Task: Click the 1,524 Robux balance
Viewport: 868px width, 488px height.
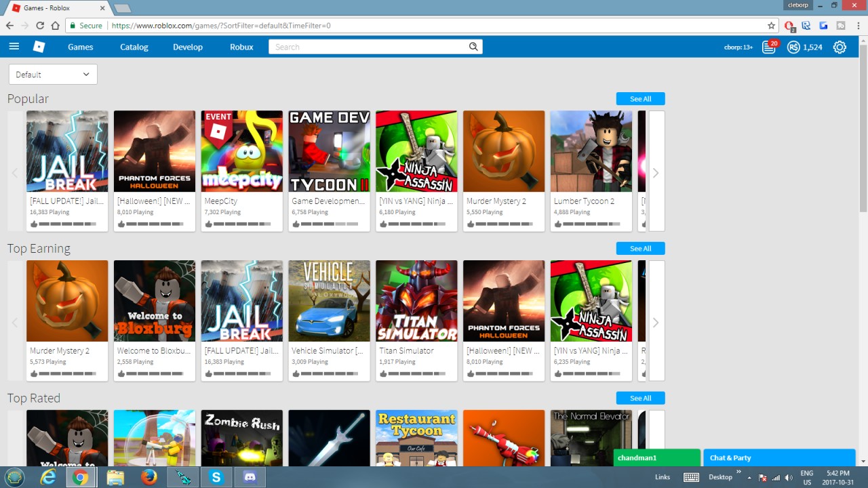Action: tap(812, 47)
